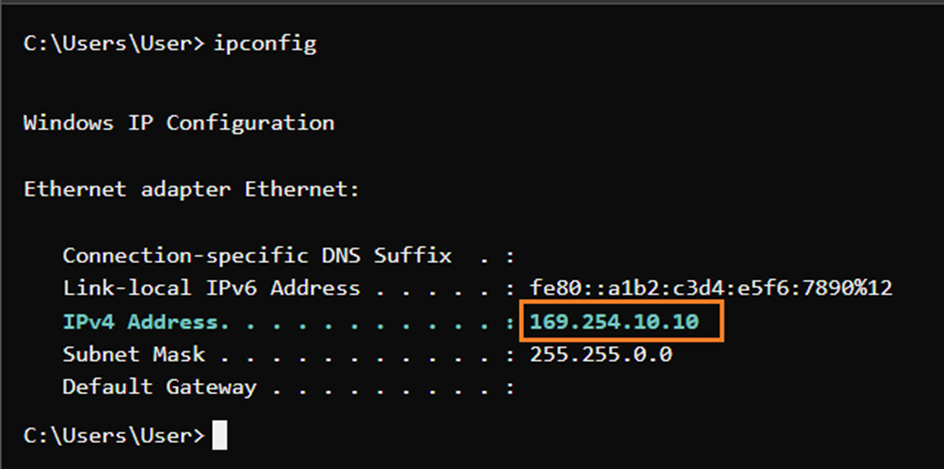Click the dotted leader after Subnet Mask
Viewport: 944px width, 469px height.
[x=360, y=354]
